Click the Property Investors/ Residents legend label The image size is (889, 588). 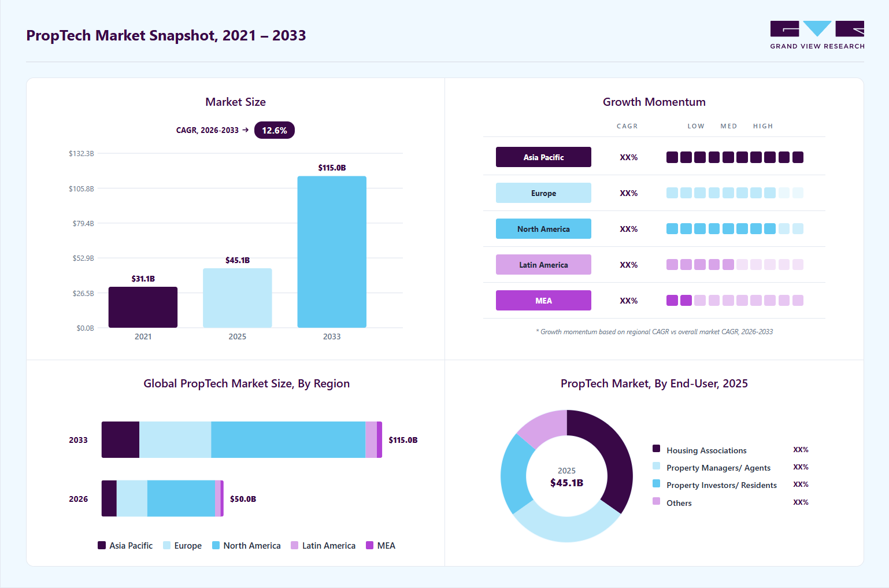[721, 485]
